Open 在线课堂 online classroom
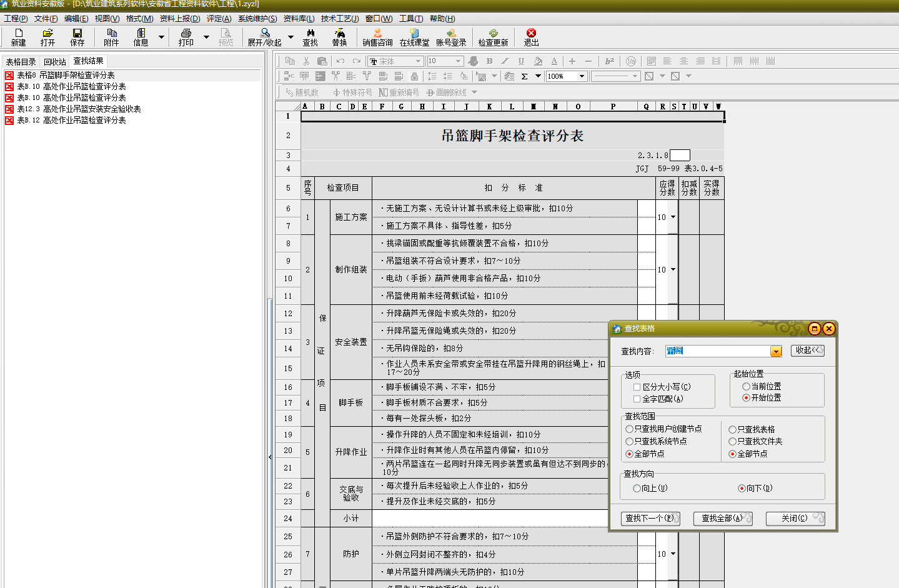 414,37
